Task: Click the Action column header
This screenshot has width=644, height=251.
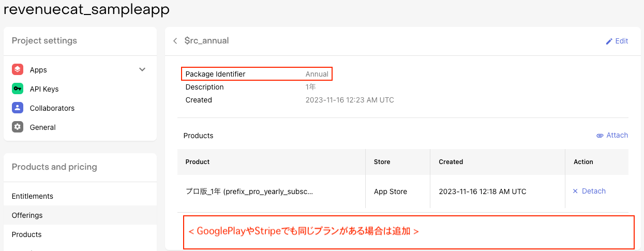Action: [583, 162]
